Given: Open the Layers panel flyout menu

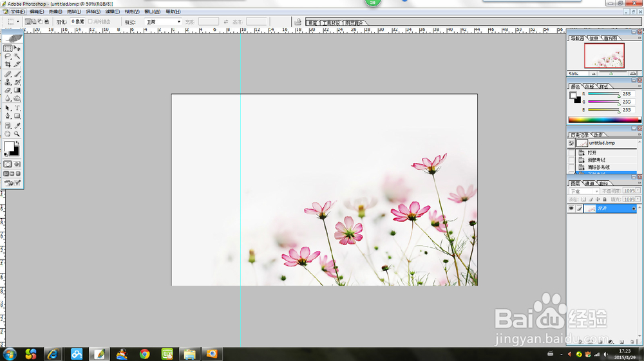Looking at the screenshot, I should click(x=639, y=183).
